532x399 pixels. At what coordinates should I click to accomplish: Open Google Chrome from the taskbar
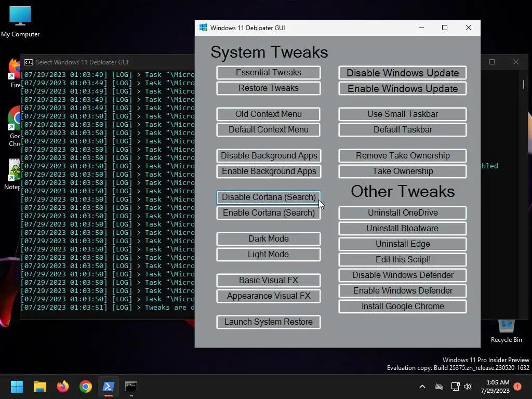pyautogui.click(x=86, y=387)
